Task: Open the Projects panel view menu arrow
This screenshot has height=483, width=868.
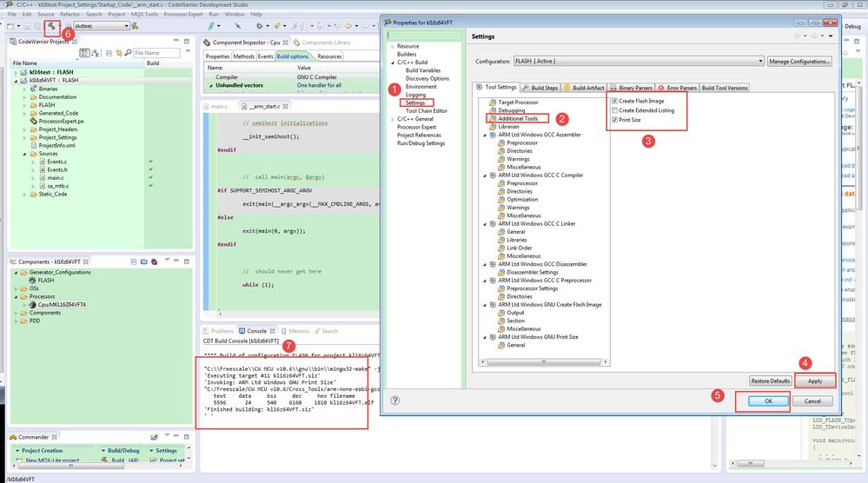Action: (188, 52)
